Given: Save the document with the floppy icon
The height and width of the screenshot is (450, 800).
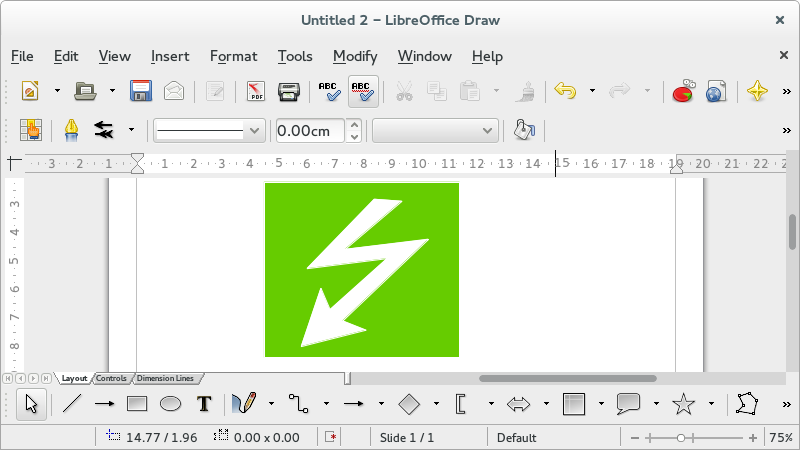Looking at the screenshot, I should 140,91.
